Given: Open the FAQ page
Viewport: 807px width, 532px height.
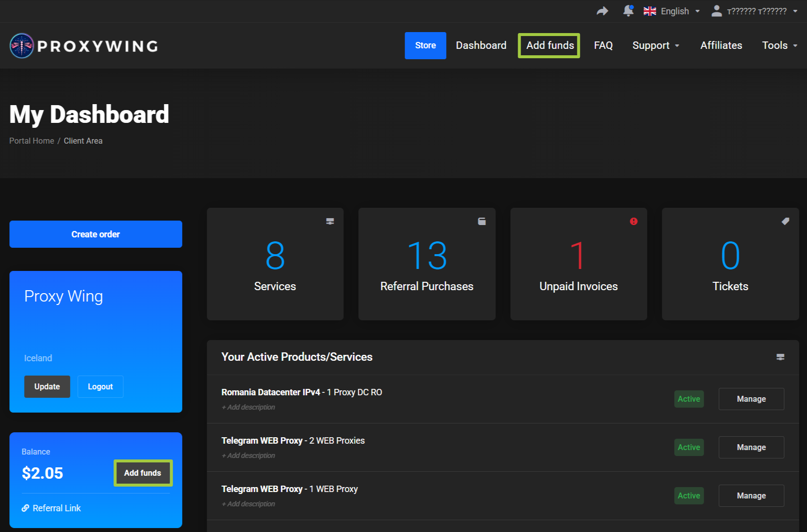Looking at the screenshot, I should pos(603,45).
